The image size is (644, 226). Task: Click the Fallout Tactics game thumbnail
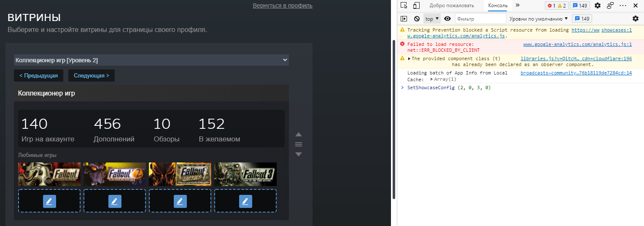pyautogui.click(x=180, y=174)
